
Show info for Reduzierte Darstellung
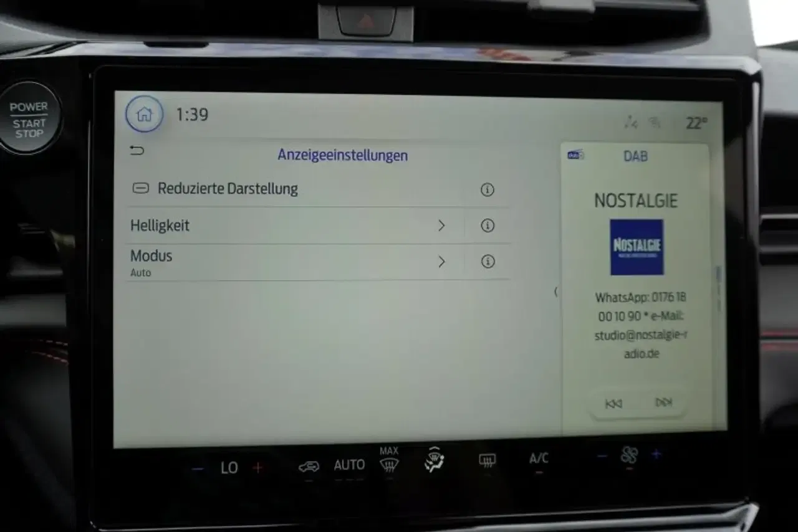tap(487, 190)
